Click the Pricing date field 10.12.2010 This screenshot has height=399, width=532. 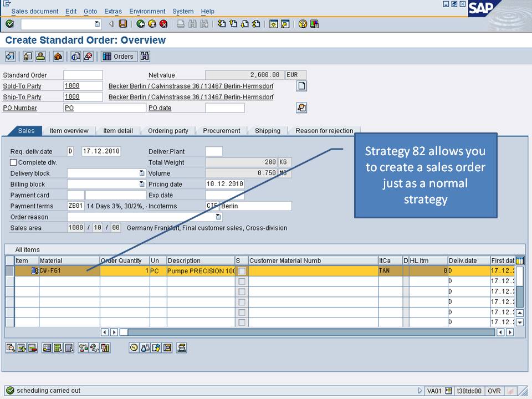point(224,184)
